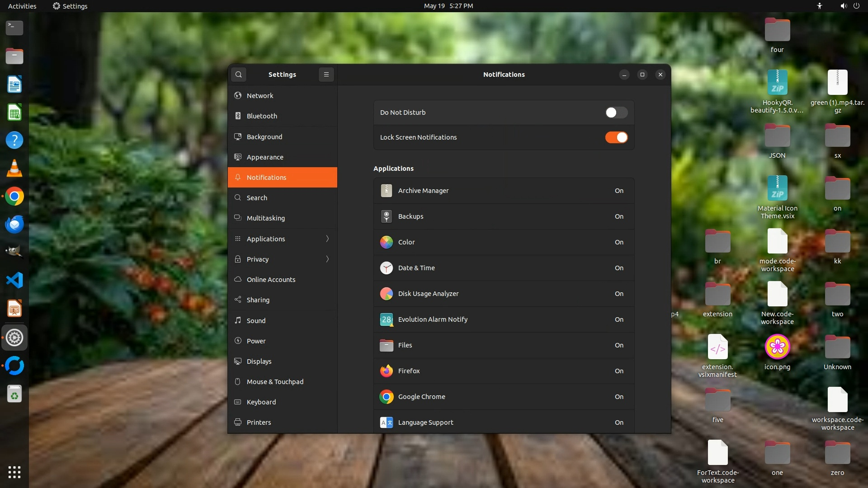Image resolution: width=868 pixels, height=488 pixels.
Task: Select Sound in the settings sidebar
Action: point(256,320)
